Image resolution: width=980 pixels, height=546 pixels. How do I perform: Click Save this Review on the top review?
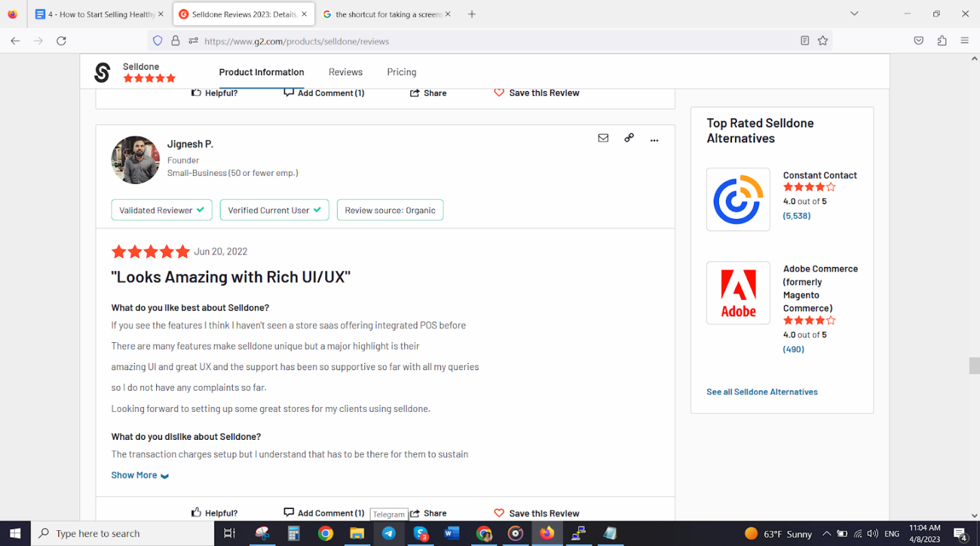(536, 93)
